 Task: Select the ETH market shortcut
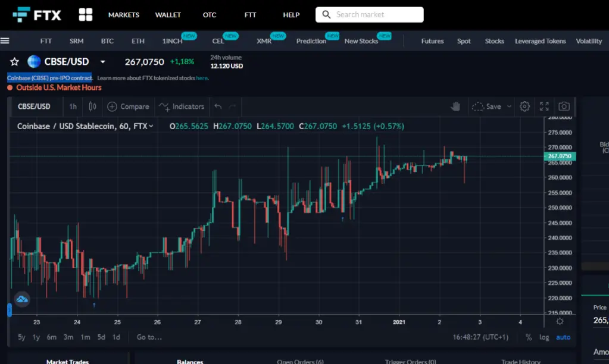pyautogui.click(x=138, y=41)
